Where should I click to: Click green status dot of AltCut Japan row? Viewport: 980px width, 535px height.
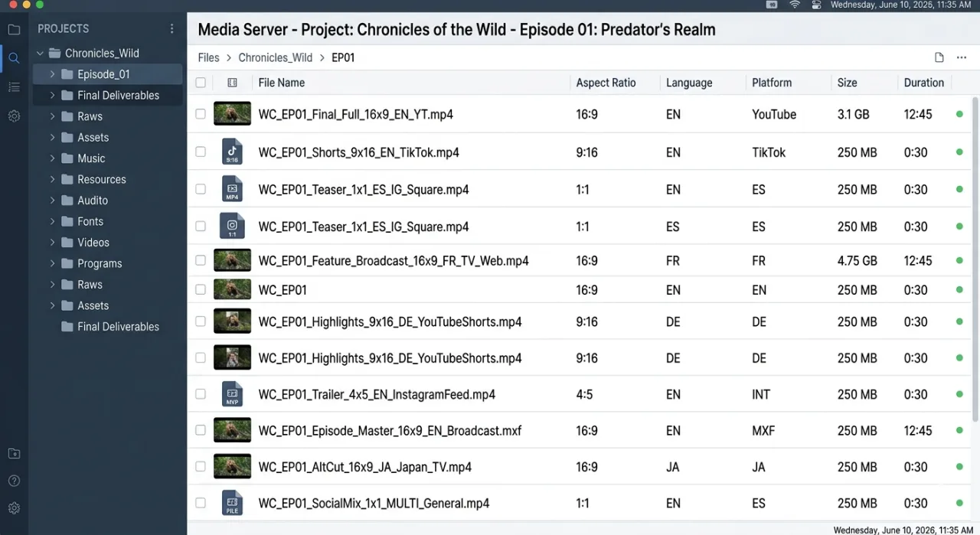959,467
